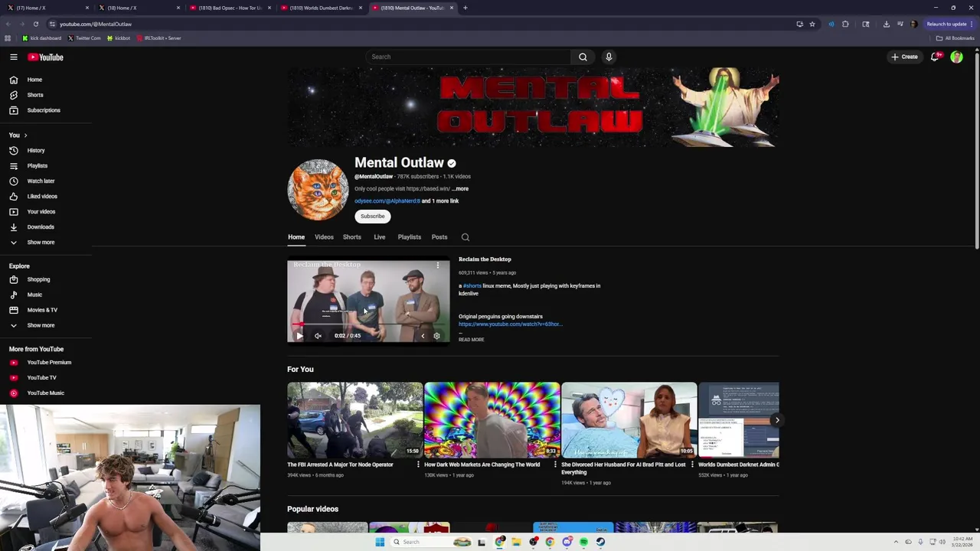The height and width of the screenshot is (551, 980).
Task: Open Spotify from the taskbar
Action: (583, 542)
